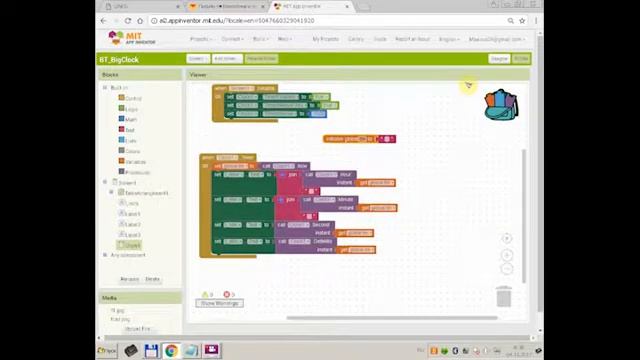The image size is (640, 360).
Task: Click Report an Issue link
Action: [x=412, y=39]
